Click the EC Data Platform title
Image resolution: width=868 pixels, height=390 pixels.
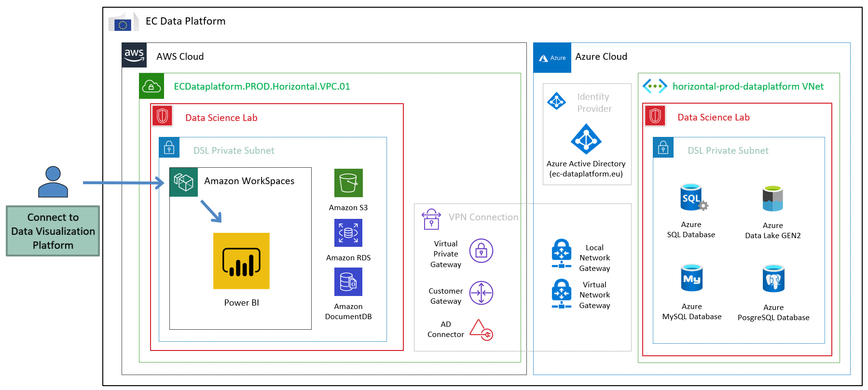coord(186,21)
